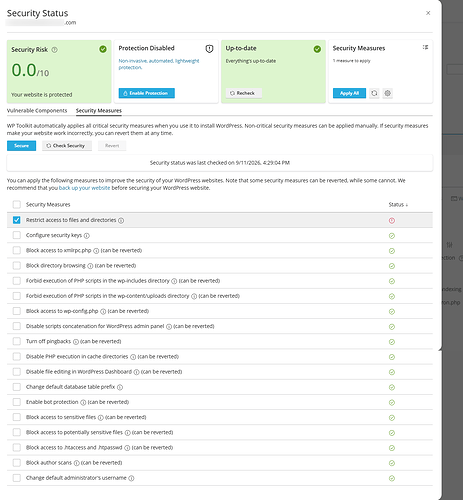
Task: Click the Security Measures card list icon
Action: click(425, 47)
